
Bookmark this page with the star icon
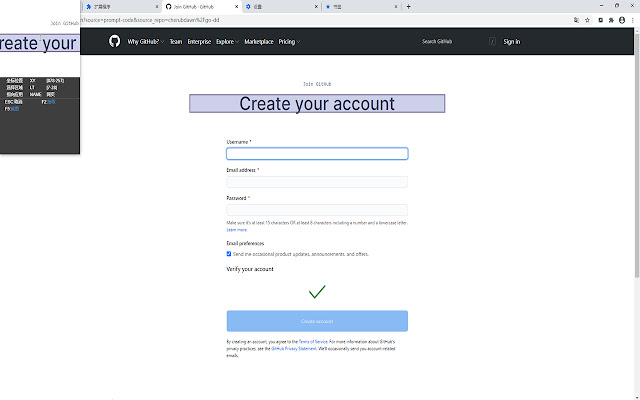[587, 20]
